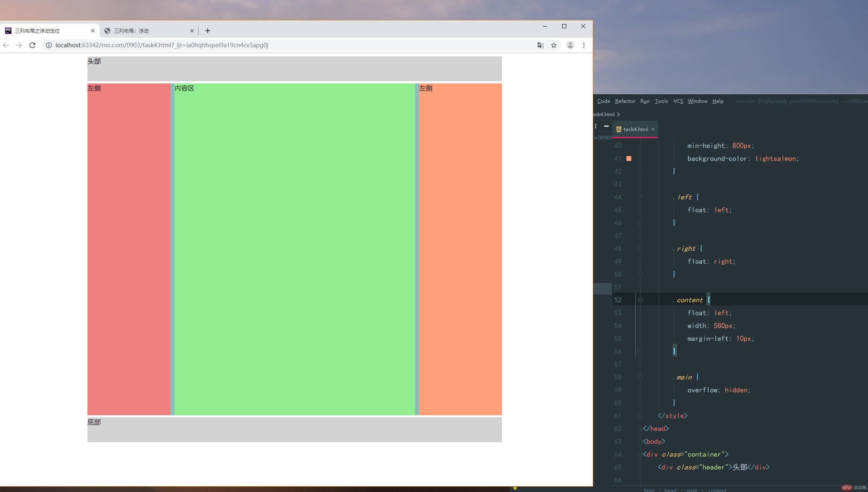Image resolution: width=868 pixels, height=492 pixels.
Task: Click the 底部 footer block
Action: [294, 430]
